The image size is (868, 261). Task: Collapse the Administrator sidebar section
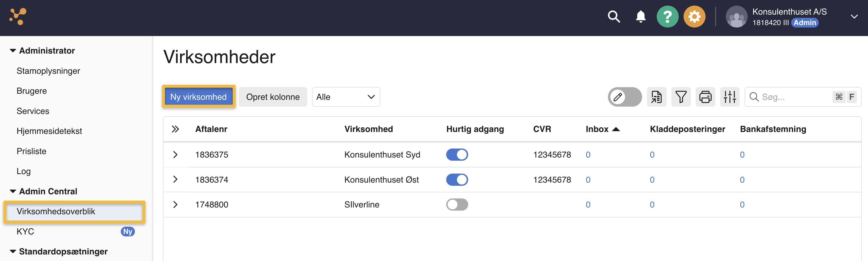[x=13, y=51]
